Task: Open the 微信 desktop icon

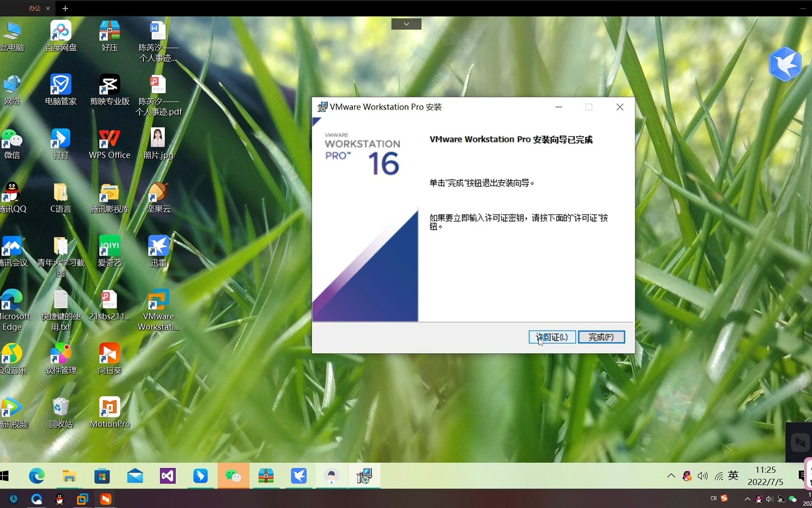Action: (12, 144)
